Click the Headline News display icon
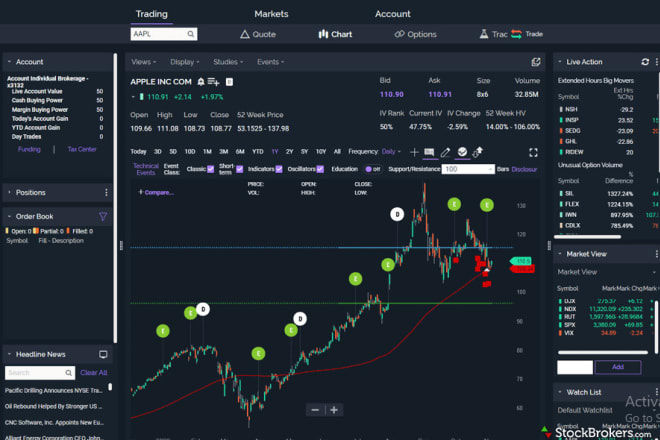 point(103,355)
